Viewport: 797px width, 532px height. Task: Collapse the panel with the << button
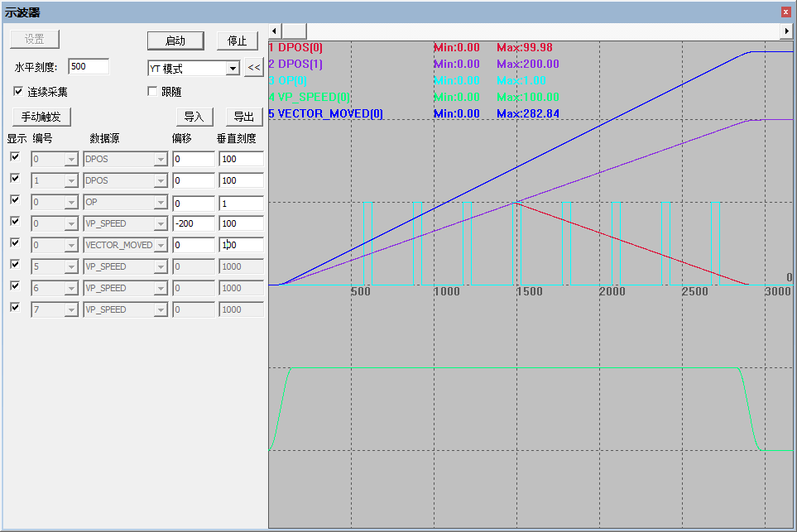click(253, 68)
